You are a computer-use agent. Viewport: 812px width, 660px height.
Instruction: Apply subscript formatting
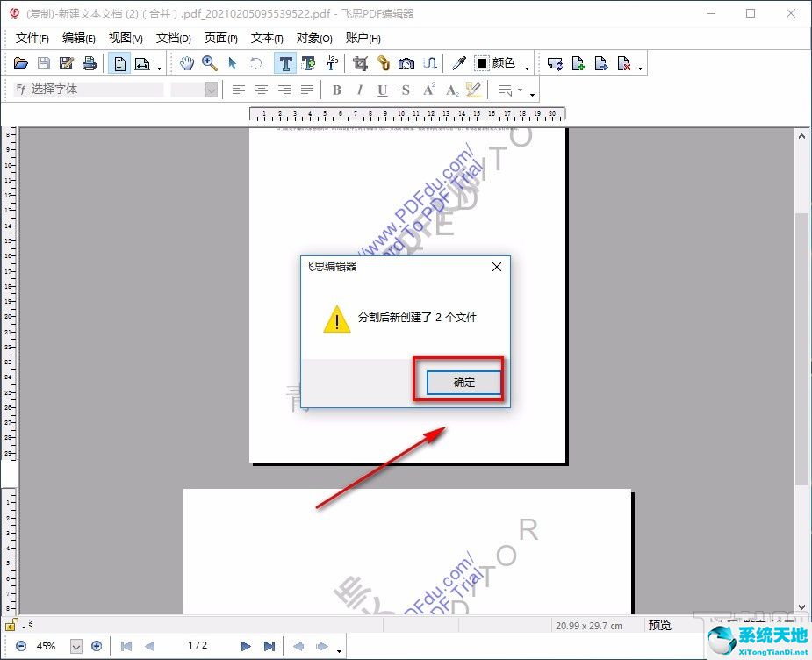[452, 90]
